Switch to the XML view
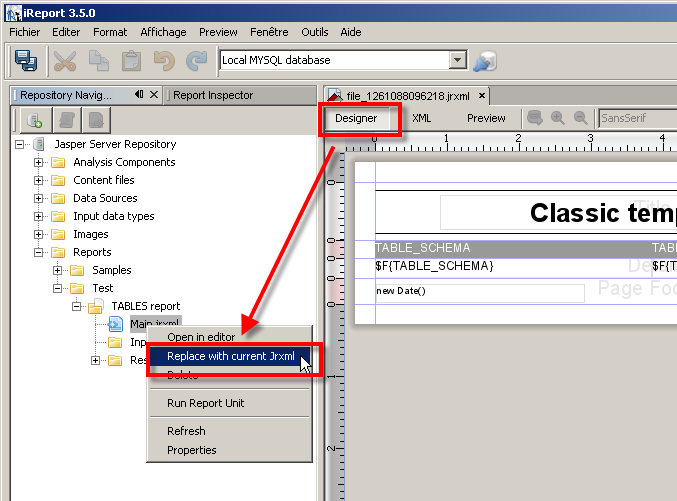The width and height of the screenshot is (677, 501). pyautogui.click(x=421, y=118)
